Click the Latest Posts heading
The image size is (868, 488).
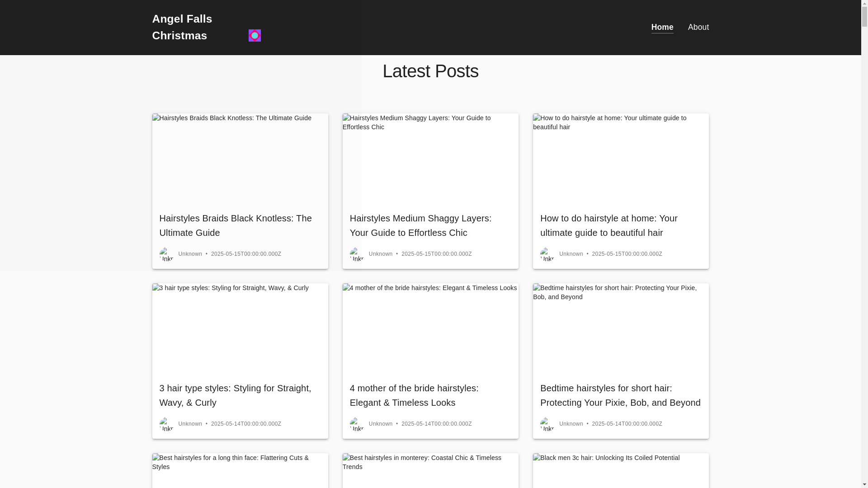pos(430,71)
